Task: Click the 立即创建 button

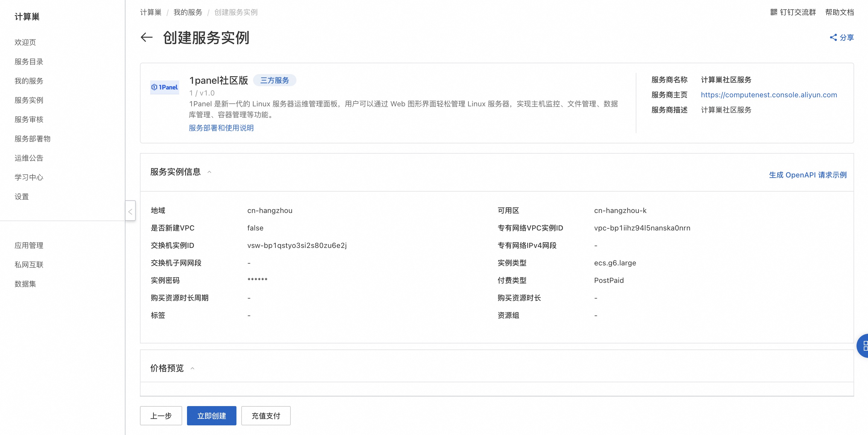Action: 211,416
